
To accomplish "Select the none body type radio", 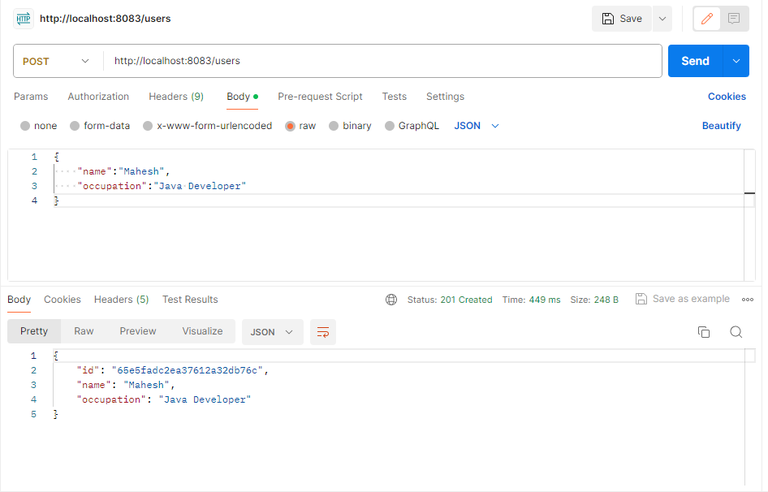I will 25,126.
